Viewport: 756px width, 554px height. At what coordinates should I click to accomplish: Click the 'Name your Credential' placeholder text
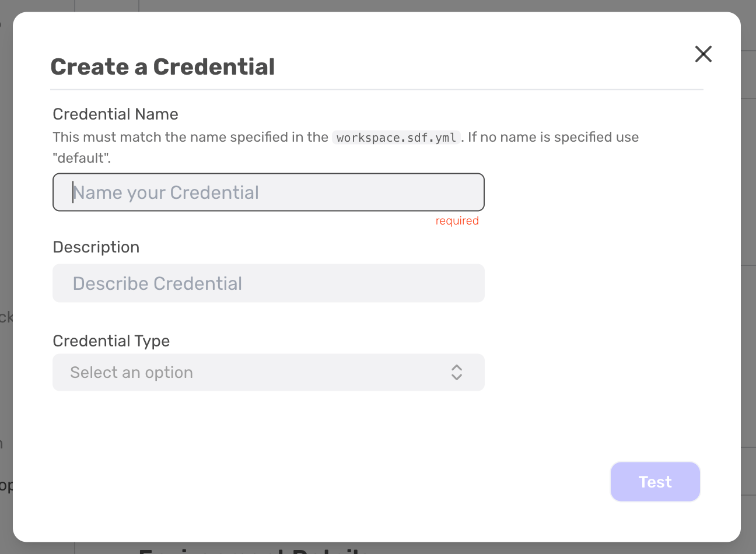[x=166, y=192]
